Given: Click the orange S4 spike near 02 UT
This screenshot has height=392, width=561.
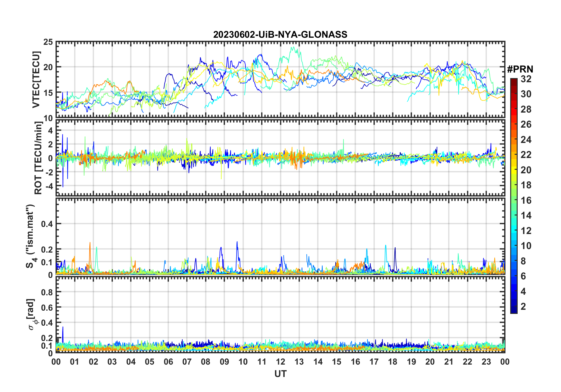Looking at the screenshot, I should (x=90, y=243).
